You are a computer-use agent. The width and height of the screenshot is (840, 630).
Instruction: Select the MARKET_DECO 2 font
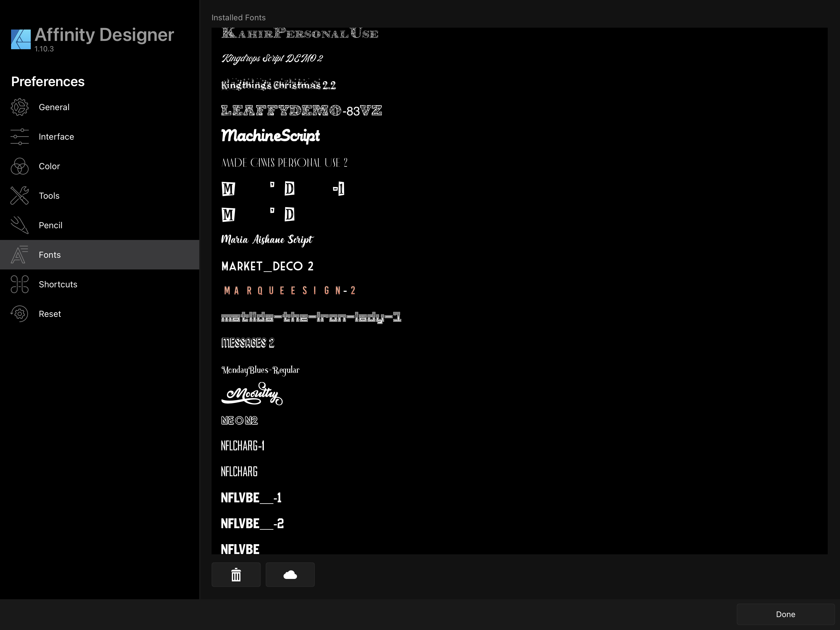[x=267, y=266]
